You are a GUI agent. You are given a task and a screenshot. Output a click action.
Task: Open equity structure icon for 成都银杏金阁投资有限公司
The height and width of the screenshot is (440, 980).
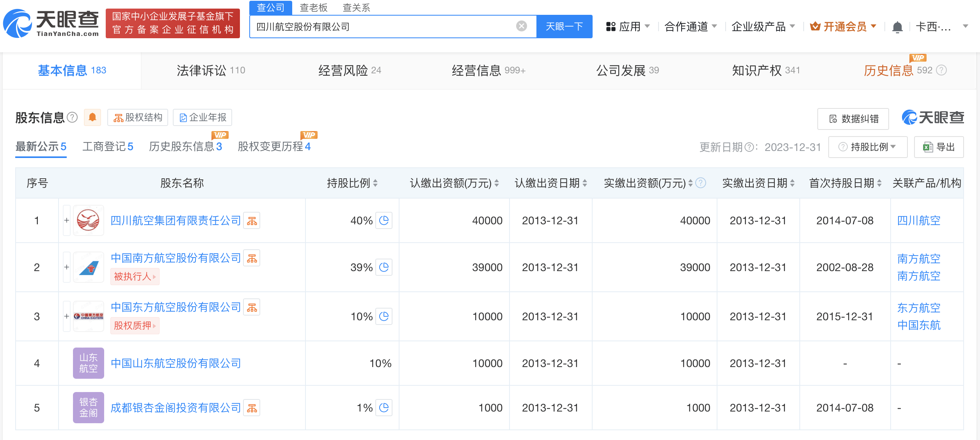(x=252, y=408)
